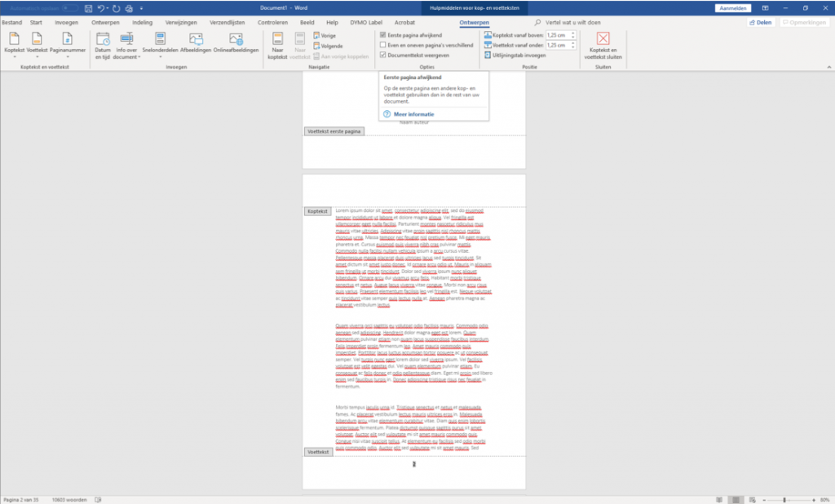Open the Bestand menu

[11, 22]
